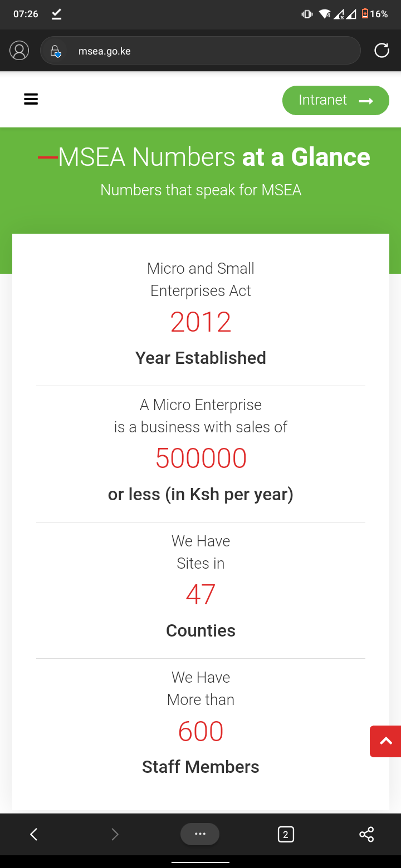Reload the page with refresh icon

(x=382, y=51)
